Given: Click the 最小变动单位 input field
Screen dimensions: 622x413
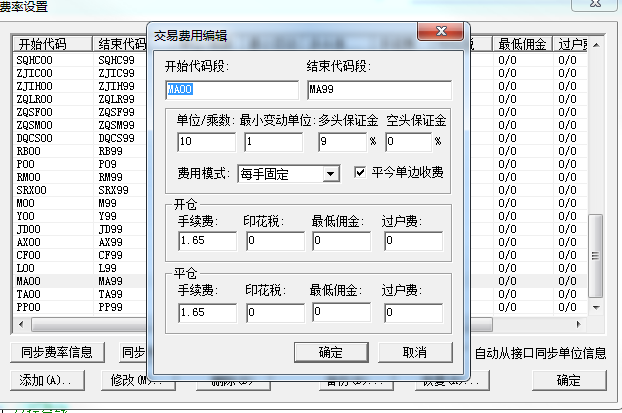Looking at the screenshot, I should click(x=271, y=142).
